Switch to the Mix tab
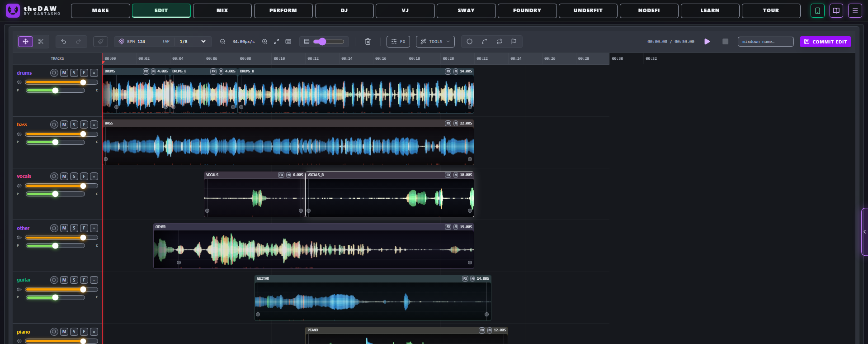The height and width of the screenshot is (344, 868). pos(222,10)
